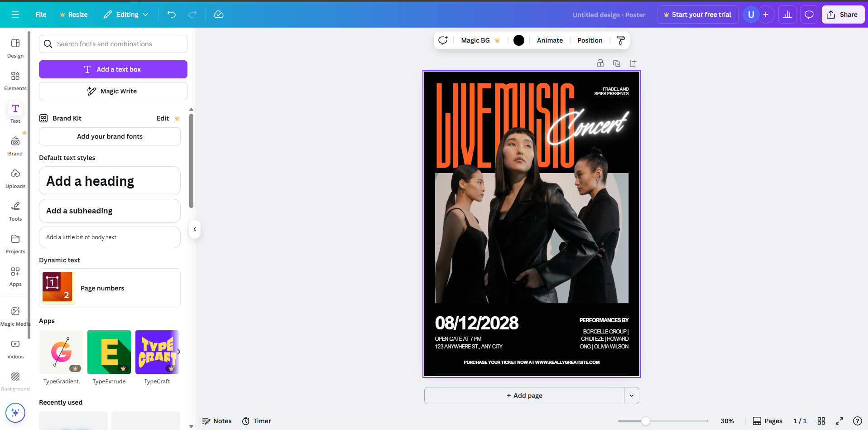Open the Projects panel
Viewport: 868px width, 430px height.
15,242
